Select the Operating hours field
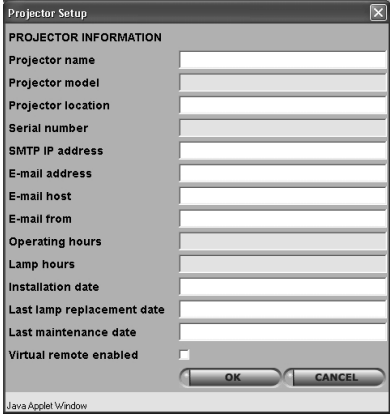This screenshot has height=414, width=390. [x=283, y=241]
